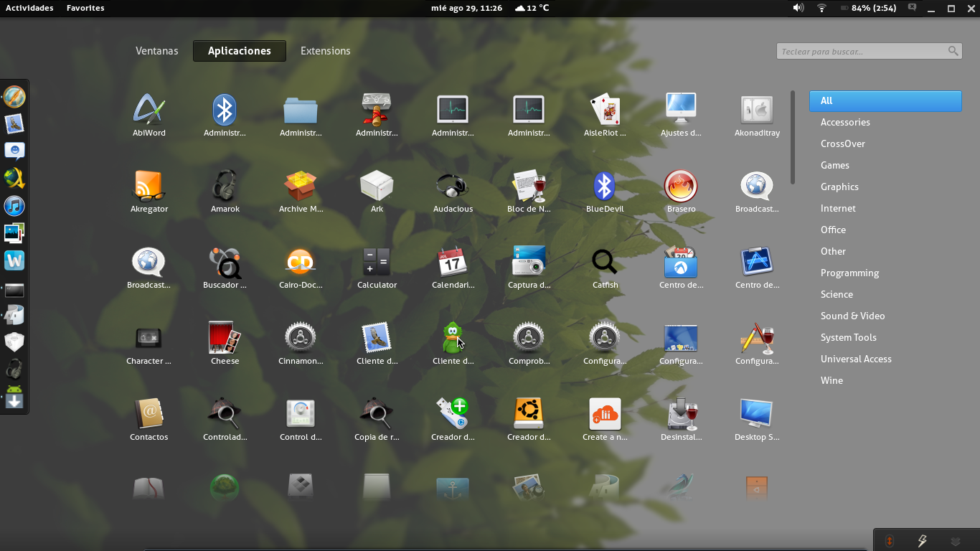The height and width of the screenshot is (551, 980).
Task: Open Cinnamon settings icon
Action: (x=301, y=343)
